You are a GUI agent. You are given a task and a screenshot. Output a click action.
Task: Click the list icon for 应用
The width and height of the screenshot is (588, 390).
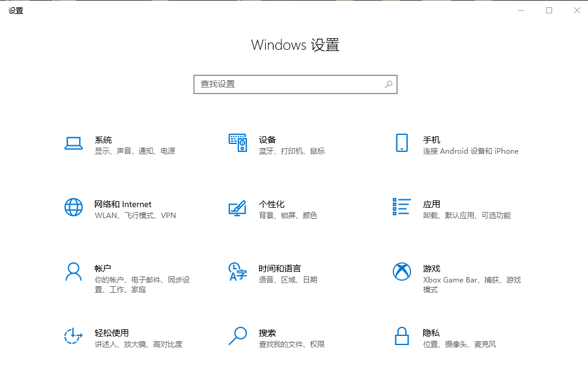pyautogui.click(x=401, y=207)
